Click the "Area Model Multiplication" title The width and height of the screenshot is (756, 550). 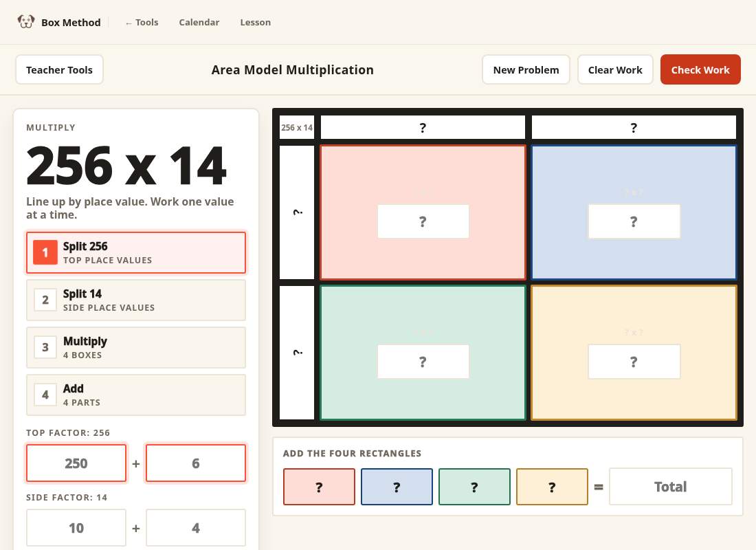[x=293, y=70]
